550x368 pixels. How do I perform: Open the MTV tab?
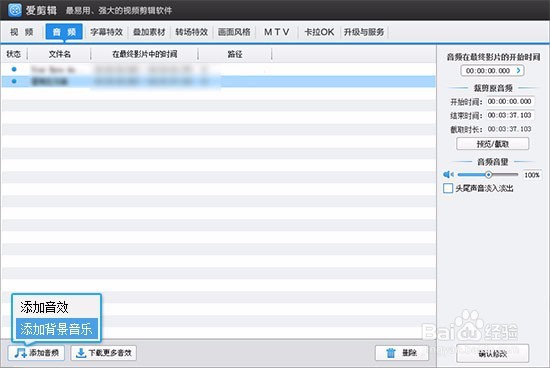277,32
